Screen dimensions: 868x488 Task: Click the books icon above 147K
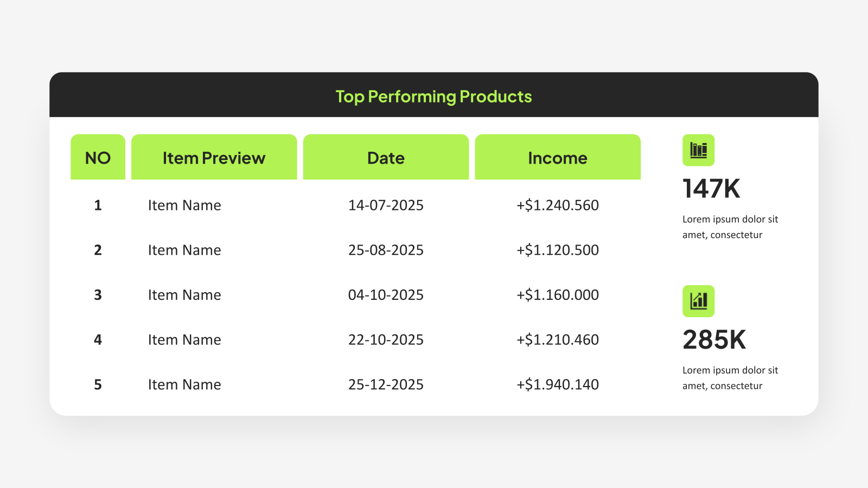point(698,150)
